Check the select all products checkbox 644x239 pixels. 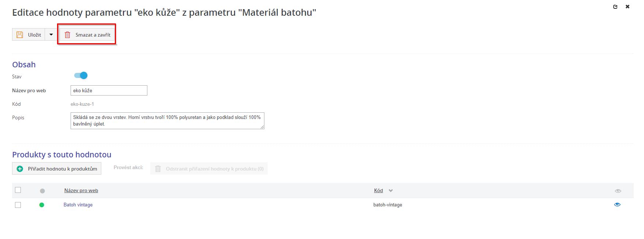pyautogui.click(x=18, y=190)
